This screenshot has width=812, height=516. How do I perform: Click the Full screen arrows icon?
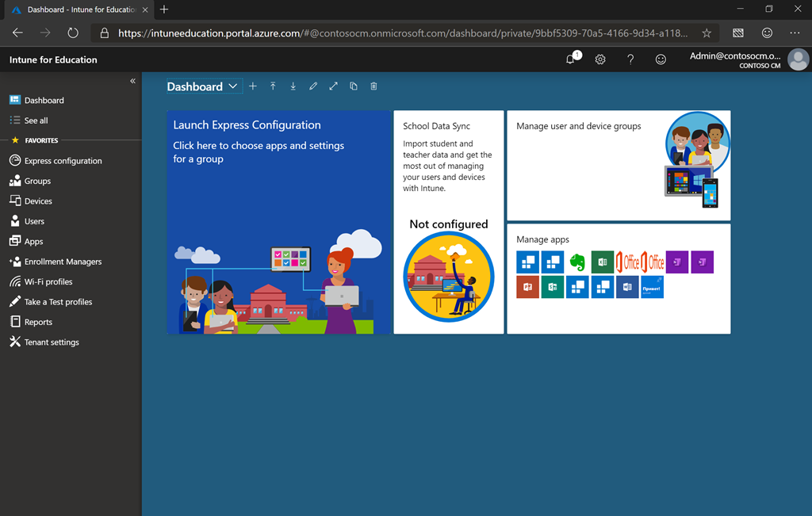coord(333,86)
